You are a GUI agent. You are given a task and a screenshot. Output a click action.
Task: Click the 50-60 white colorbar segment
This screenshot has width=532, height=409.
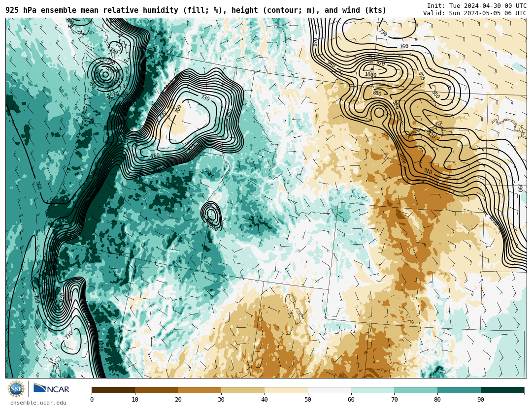click(x=330, y=390)
